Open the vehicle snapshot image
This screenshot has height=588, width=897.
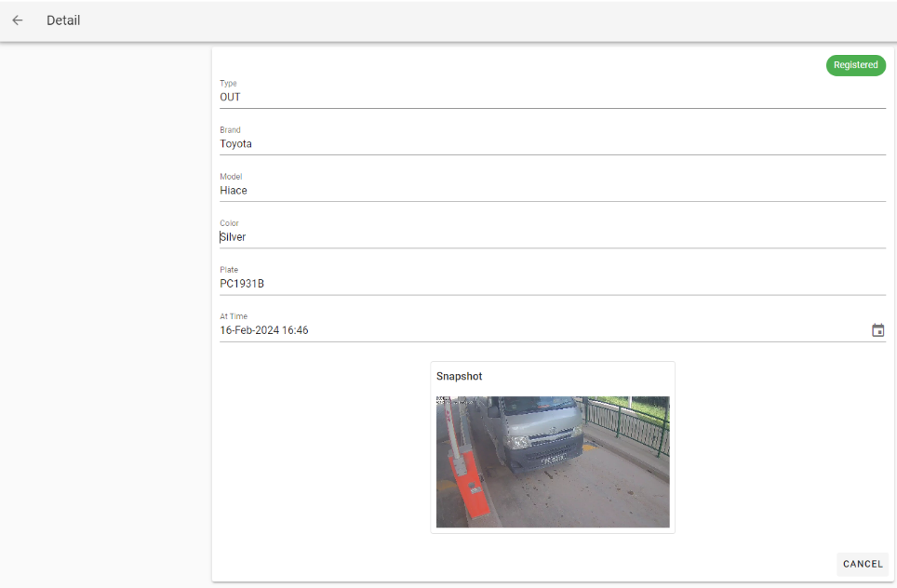pos(553,461)
